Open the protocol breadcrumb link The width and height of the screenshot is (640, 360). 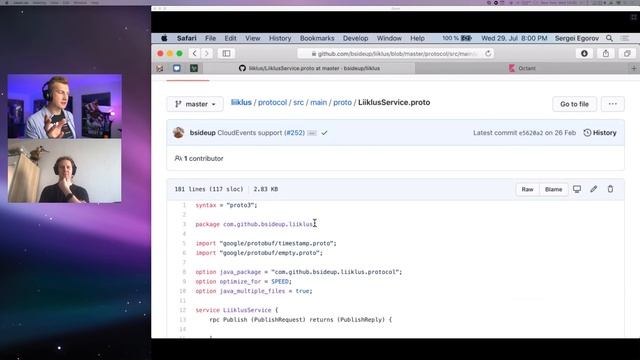point(272,102)
